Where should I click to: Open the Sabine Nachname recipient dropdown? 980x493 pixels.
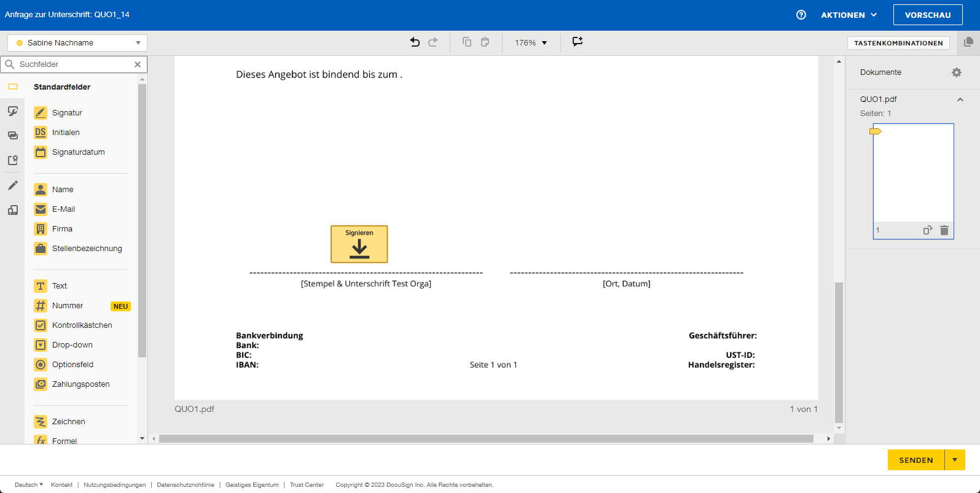click(77, 43)
